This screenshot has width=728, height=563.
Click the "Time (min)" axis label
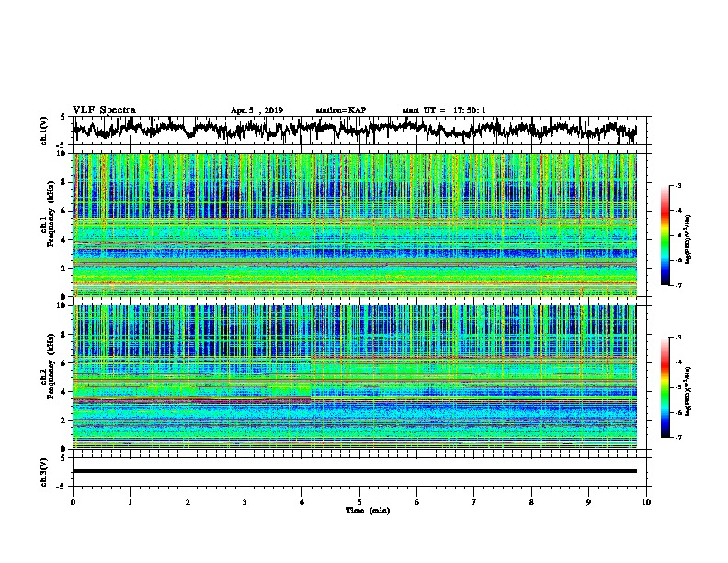click(368, 511)
